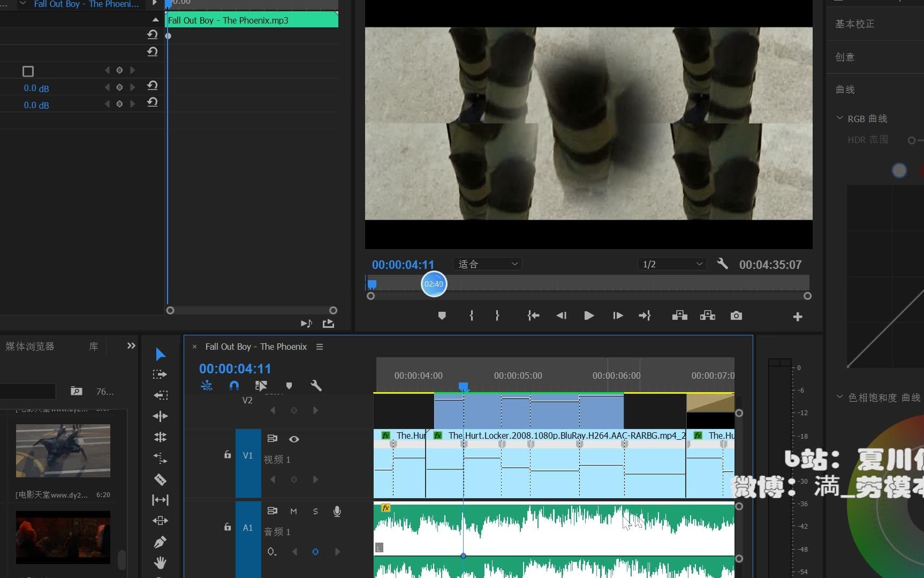Screen dimensions: 924x578
Task: Toggle Snap magnet in timeline
Action: tap(234, 386)
